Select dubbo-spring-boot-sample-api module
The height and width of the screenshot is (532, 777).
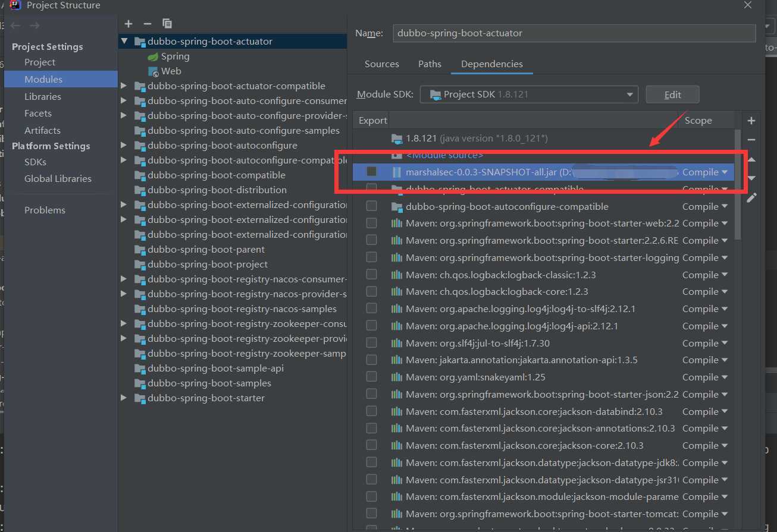(215, 369)
